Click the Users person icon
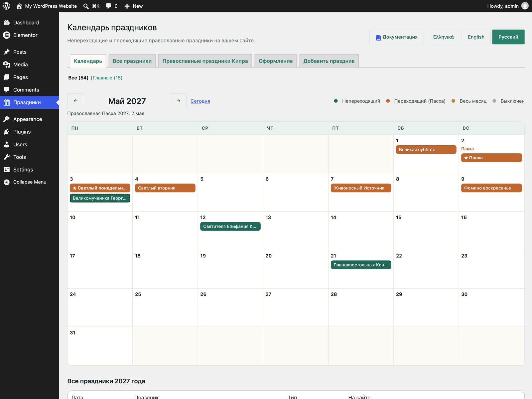This screenshot has width=532, height=399. click(x=7, y=144)
